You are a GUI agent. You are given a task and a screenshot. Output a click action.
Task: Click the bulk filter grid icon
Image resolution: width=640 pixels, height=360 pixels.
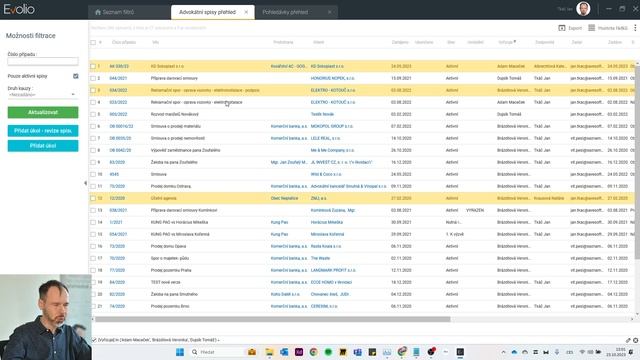pos(591,28)
